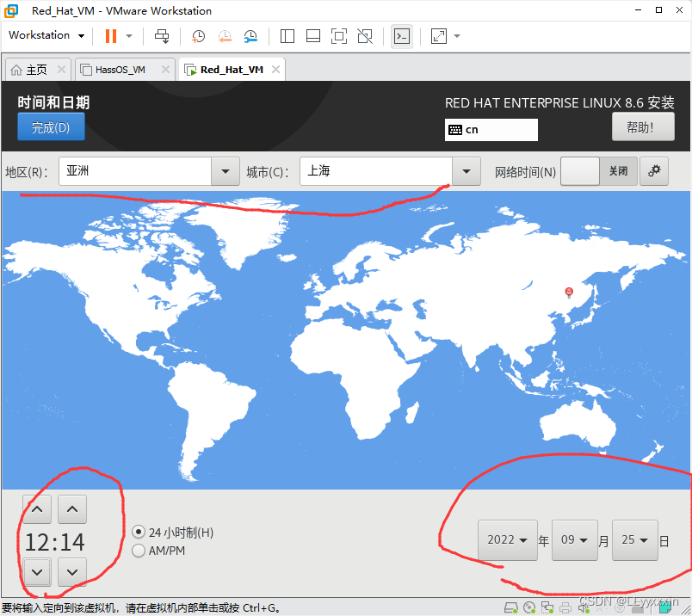Click the stretch guest display icon
Screen dimensions: 692x616
pyautogui.click(x=439, y=36)
